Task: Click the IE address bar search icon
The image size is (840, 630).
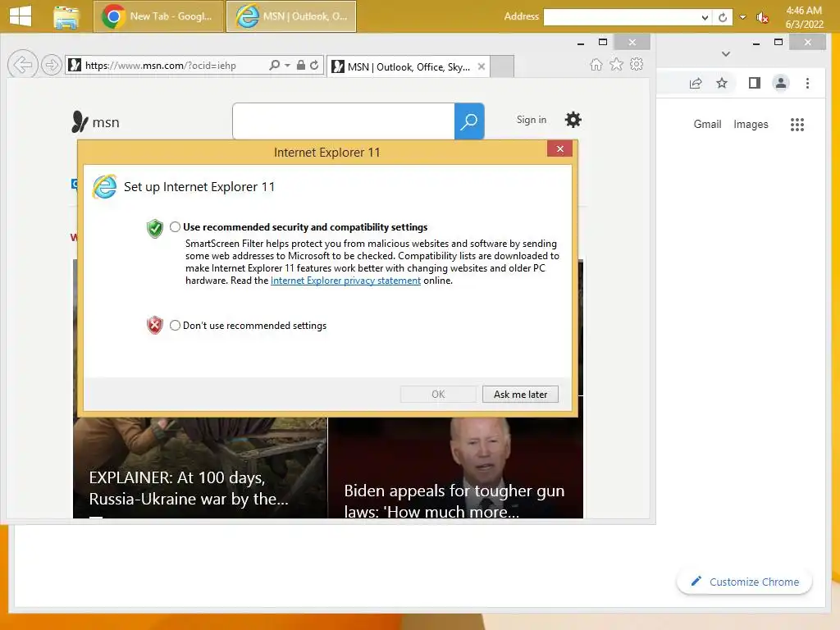Action: tap(274, 65)
